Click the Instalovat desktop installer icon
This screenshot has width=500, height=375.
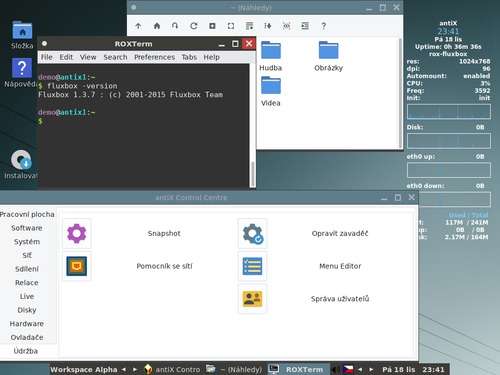coord(21,160)
